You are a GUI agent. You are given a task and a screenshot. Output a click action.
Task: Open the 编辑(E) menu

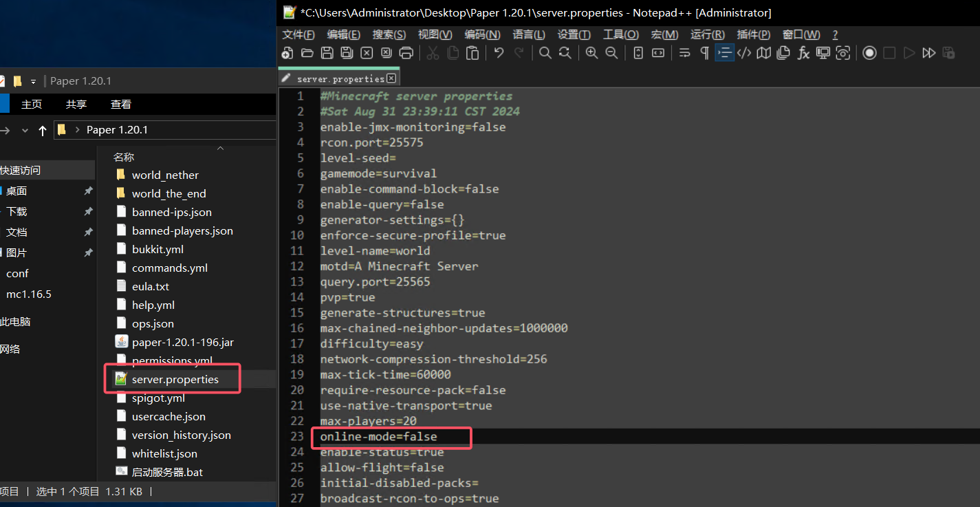(x=344, y=34)
